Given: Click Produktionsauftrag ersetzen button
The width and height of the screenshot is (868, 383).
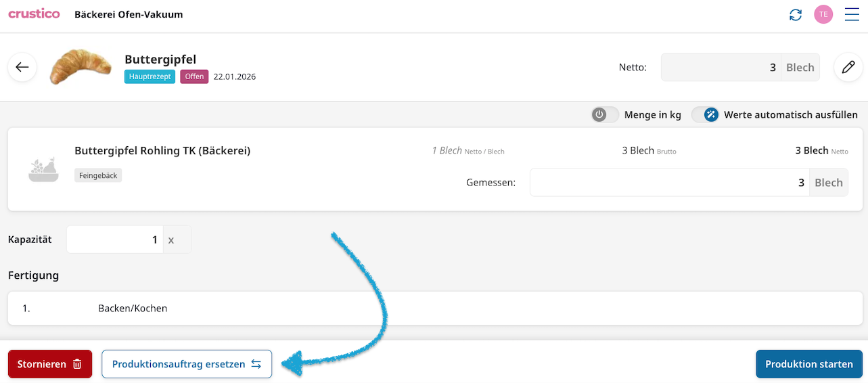Looking at the screenshot, I should [x=186, y=364].
